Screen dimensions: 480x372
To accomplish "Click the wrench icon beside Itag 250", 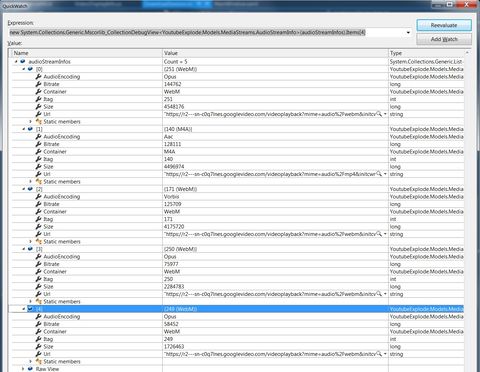I will (38, 279).
